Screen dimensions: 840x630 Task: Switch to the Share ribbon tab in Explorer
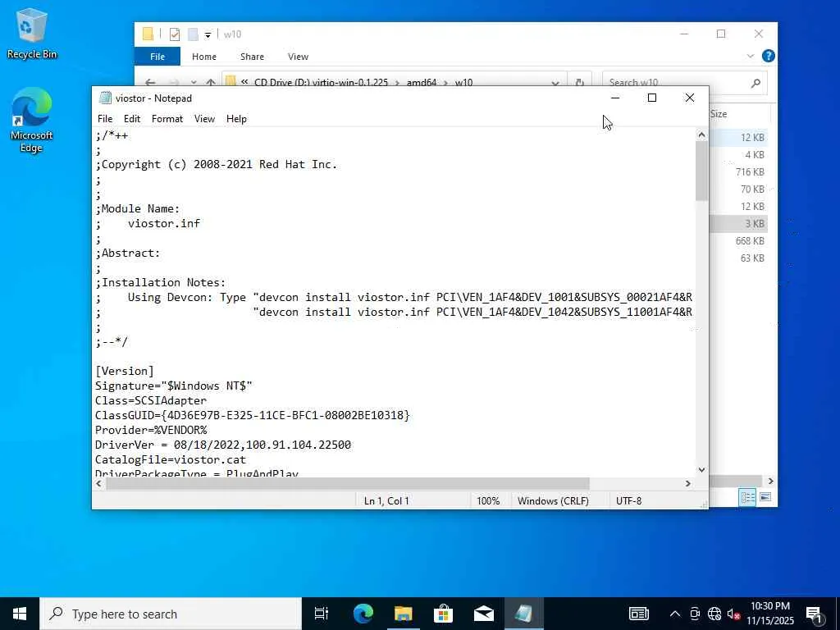point(253,57)
